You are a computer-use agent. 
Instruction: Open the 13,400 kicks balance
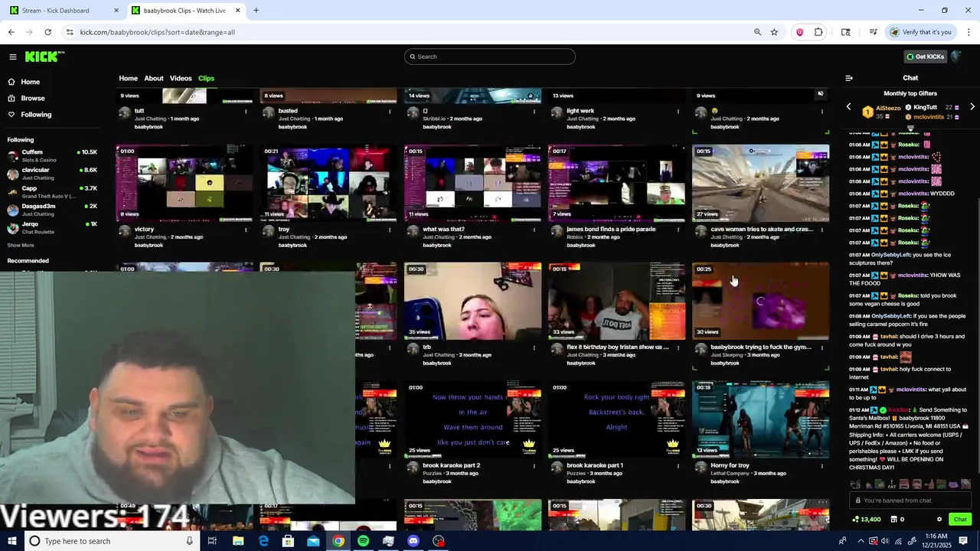click(x=866, y=520)
